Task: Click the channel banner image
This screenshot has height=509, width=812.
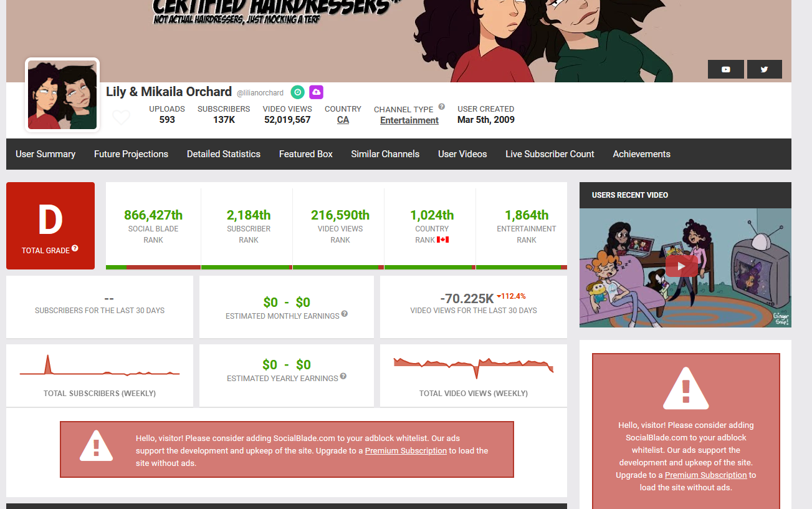Action: (x=399, y=41)
